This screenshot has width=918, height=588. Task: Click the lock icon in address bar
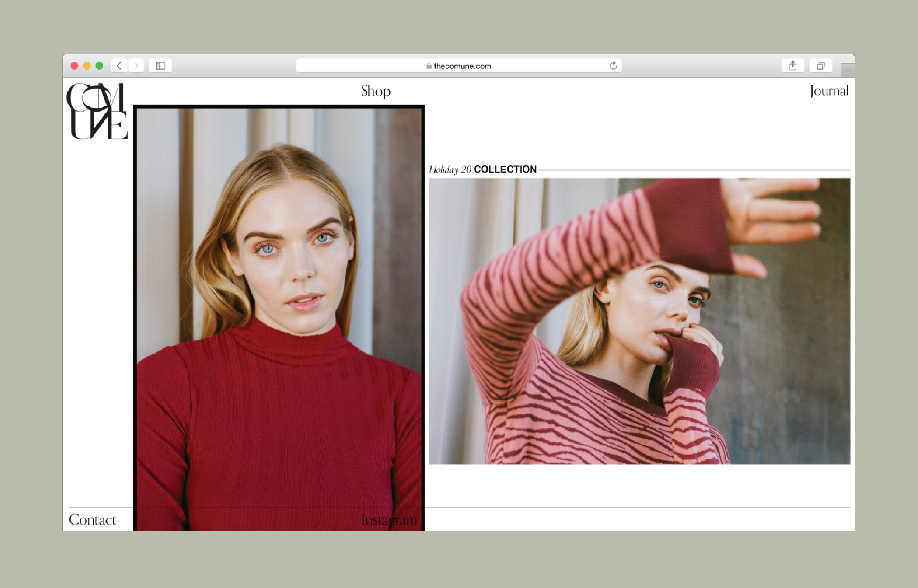[x=429, y=66]
